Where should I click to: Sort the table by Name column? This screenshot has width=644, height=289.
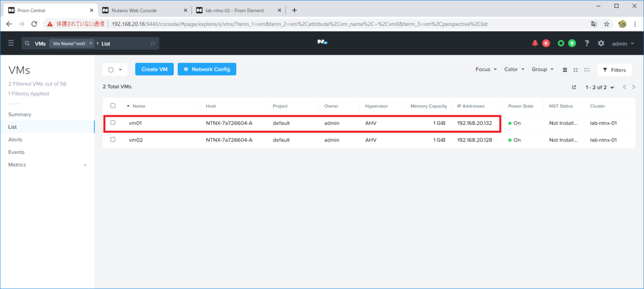pyautogui.click(x=138, y=106)
